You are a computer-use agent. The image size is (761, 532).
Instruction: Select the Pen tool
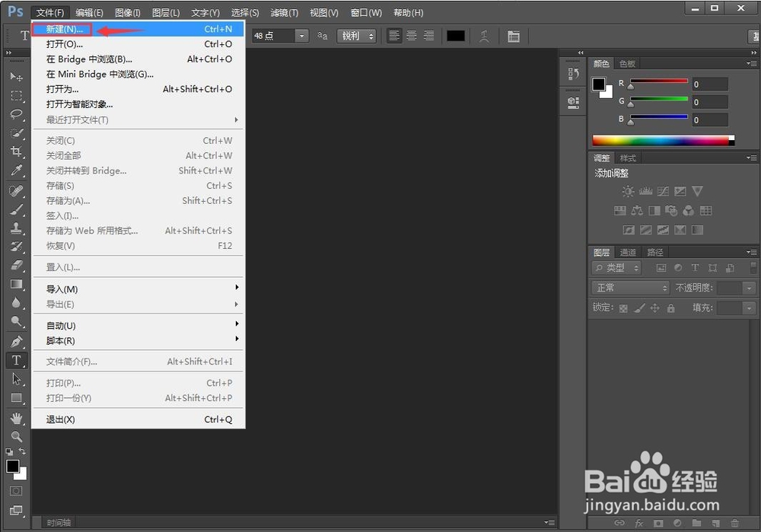coord(17,341)
